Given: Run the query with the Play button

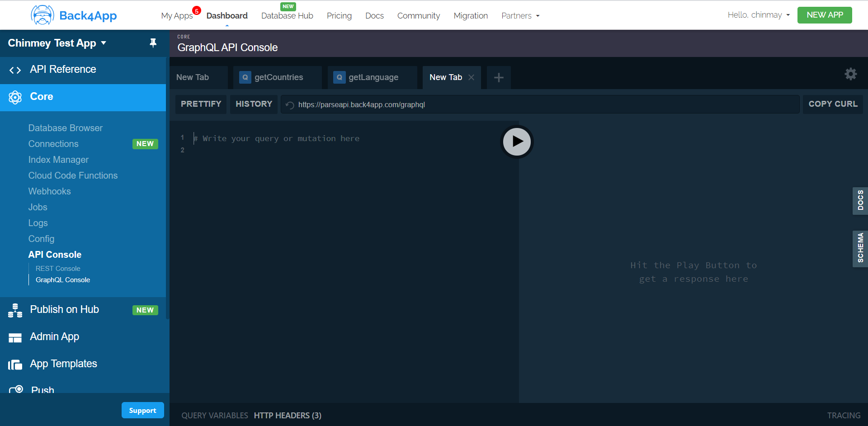Looking at the screenshot, I should point(517,142).
